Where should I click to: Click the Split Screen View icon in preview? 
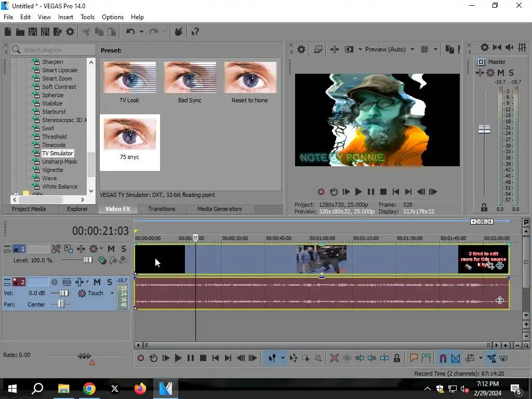pos(349,49)
